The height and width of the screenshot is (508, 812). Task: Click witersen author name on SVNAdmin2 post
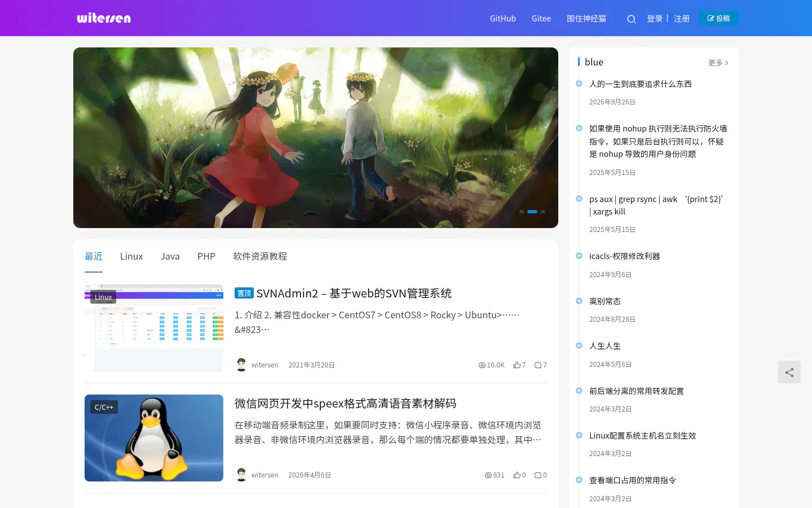pyautogui.click(x=265, y=365)
